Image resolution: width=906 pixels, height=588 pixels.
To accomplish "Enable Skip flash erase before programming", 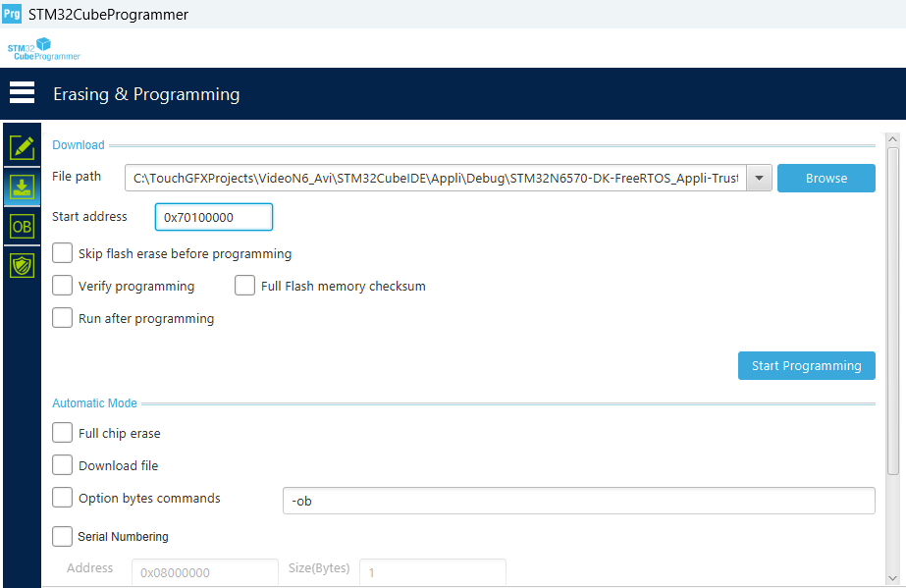I will pyautogui.click(x=63, y=253).
